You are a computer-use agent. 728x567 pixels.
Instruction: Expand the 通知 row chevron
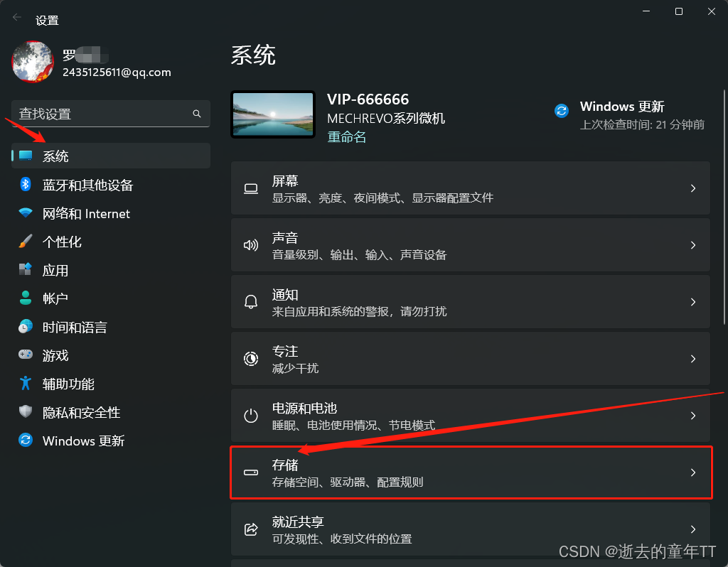692,302
